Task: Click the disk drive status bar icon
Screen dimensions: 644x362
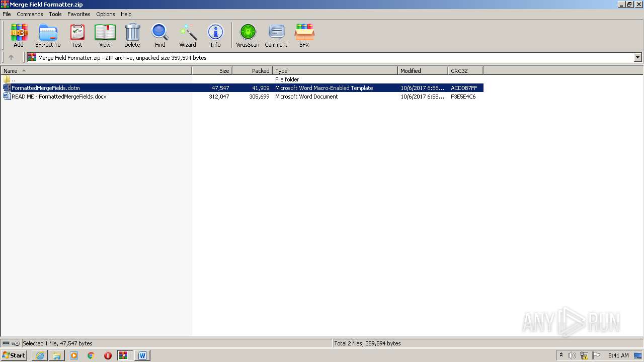Action: pos(6,343)
